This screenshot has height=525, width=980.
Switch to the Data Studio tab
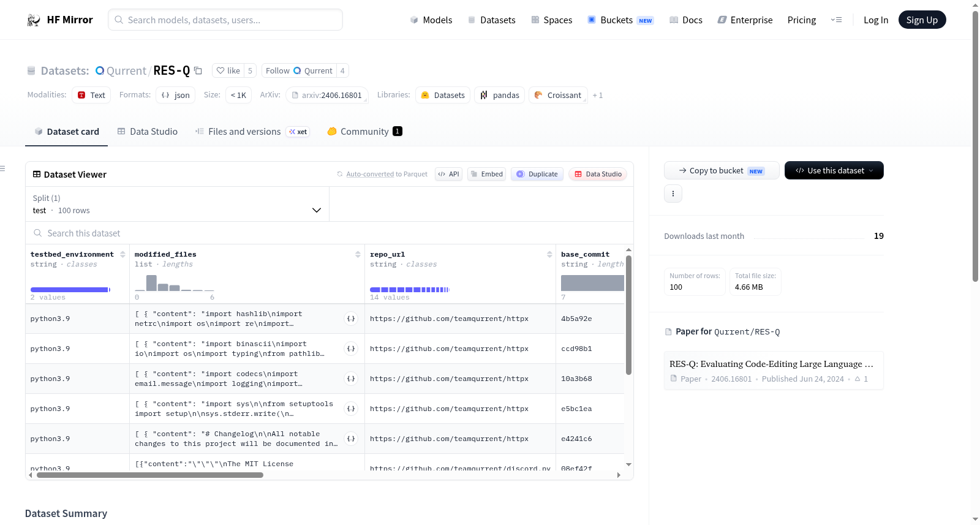[x=148, y=132]
